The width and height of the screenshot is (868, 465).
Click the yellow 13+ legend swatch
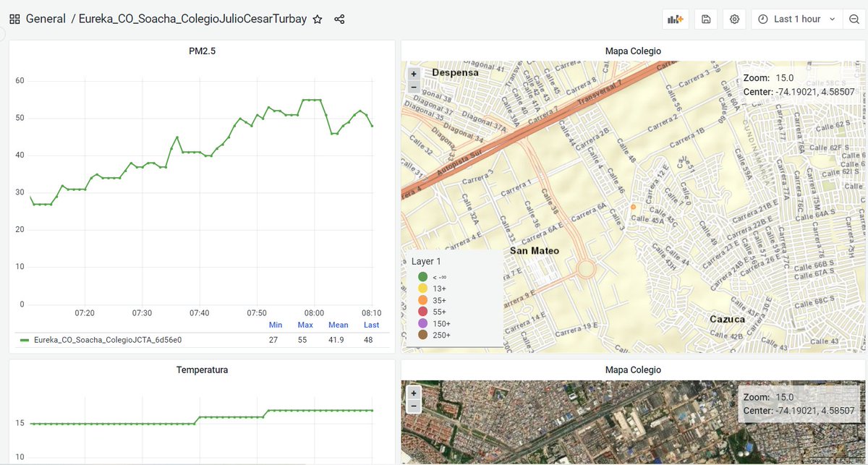click(422, 288)
